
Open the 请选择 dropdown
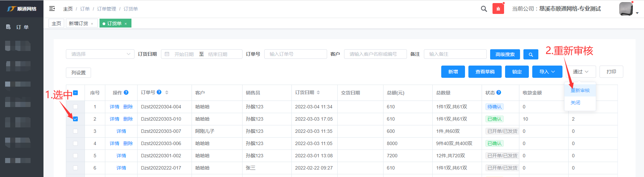(x=100, y=54)
